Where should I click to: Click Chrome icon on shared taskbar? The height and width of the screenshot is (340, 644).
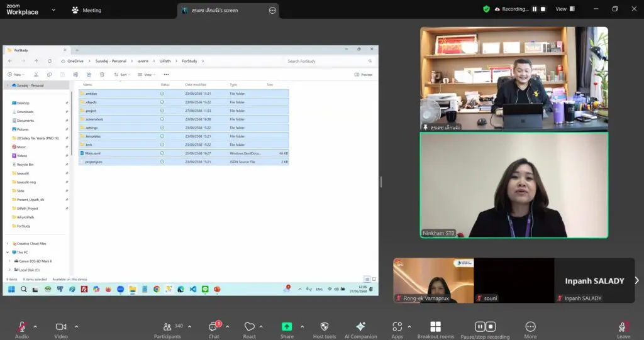pyautogui.click(x=157, y=289)
